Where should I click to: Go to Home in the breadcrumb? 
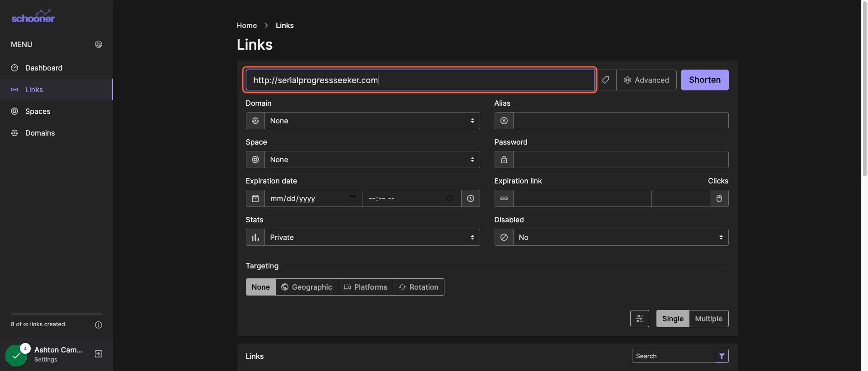246,25
